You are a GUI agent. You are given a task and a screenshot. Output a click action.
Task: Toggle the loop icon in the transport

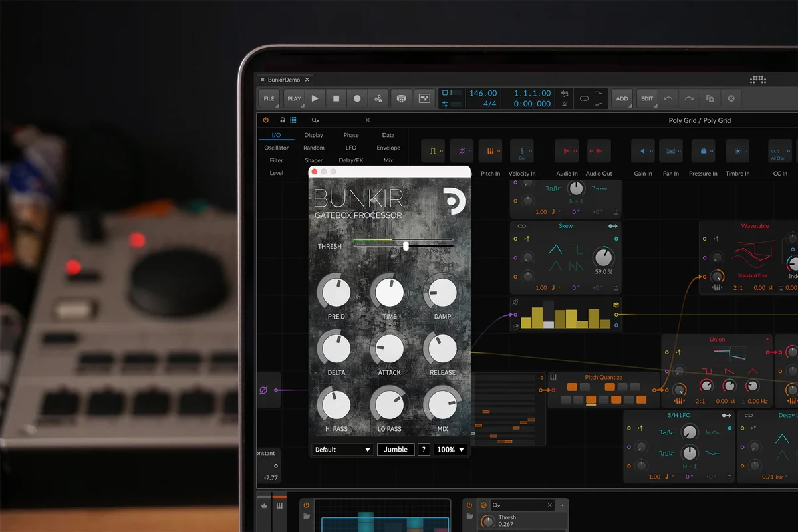[x=584, y=98]
